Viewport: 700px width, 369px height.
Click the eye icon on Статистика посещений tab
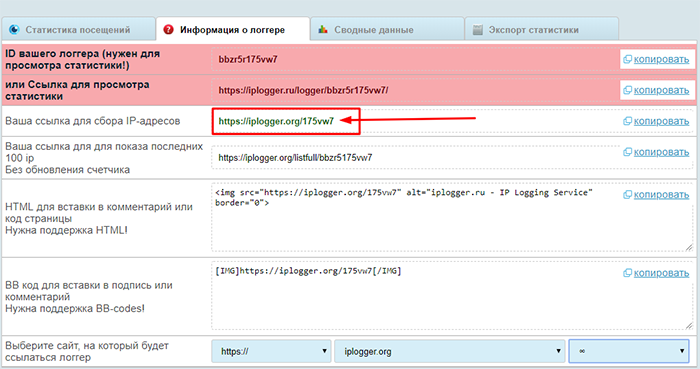tap(14, 29)
